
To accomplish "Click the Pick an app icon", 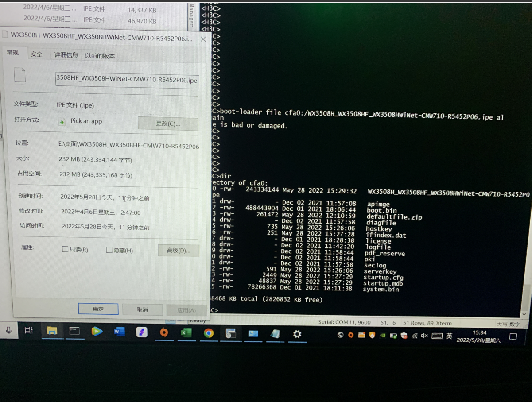I will [x=62, y=121].
